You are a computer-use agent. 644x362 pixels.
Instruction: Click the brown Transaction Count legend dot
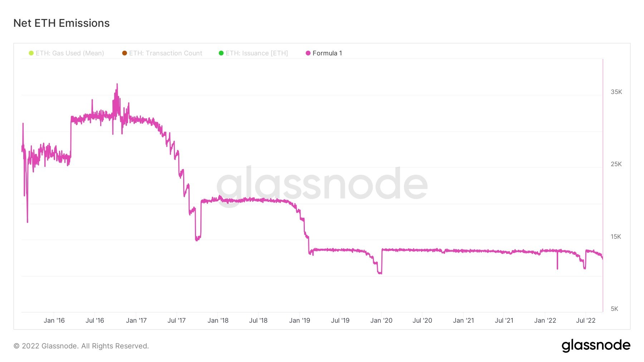pyautogui.click(x=125, y=53)
